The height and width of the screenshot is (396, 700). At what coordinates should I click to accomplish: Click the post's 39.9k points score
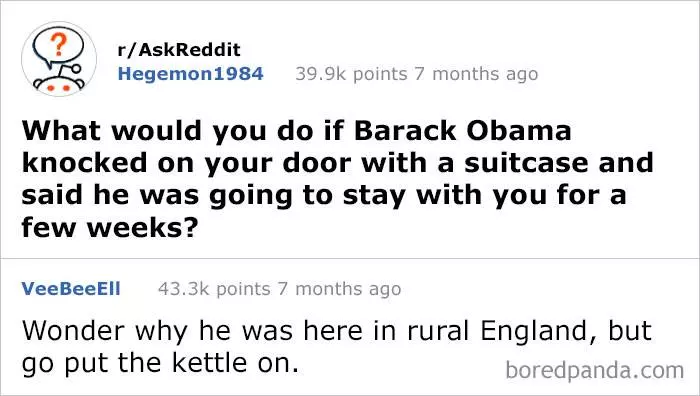point(351,74)
